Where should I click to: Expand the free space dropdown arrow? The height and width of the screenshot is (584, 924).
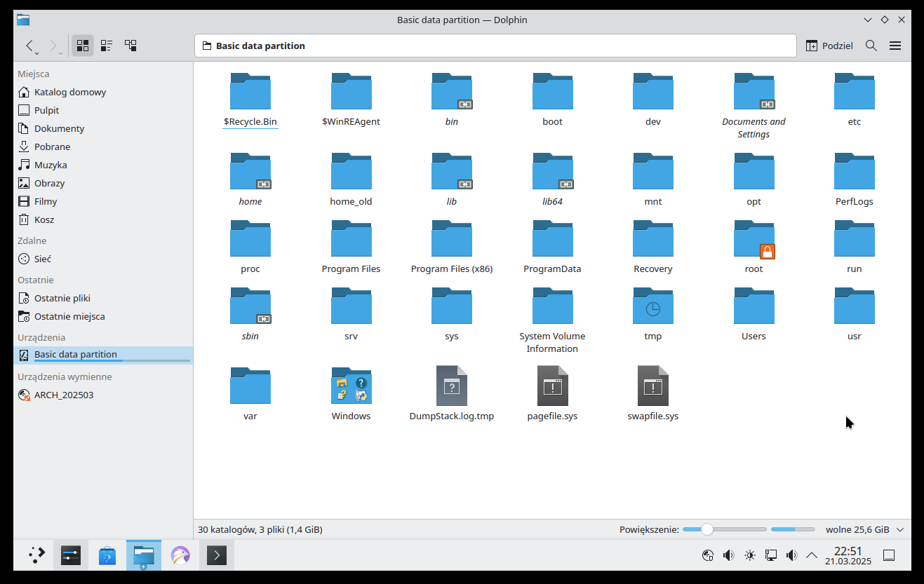tap(900, 529)
